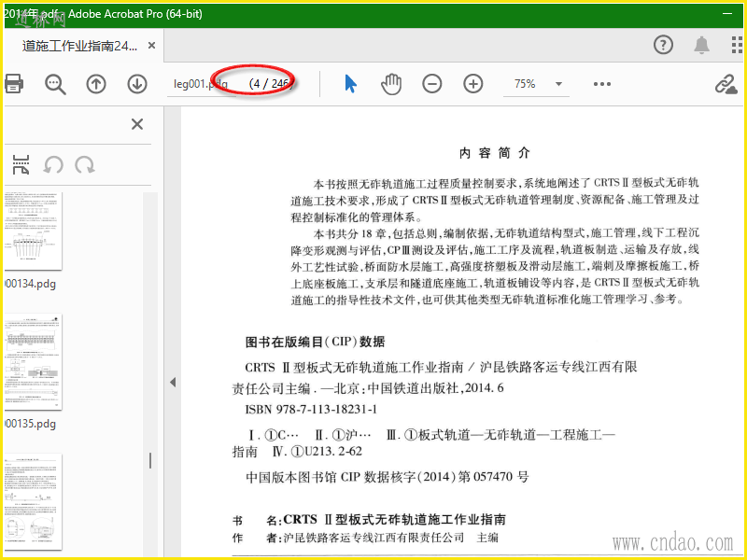
Task: Click the page label field leg001.pdg
Action: 201,84
